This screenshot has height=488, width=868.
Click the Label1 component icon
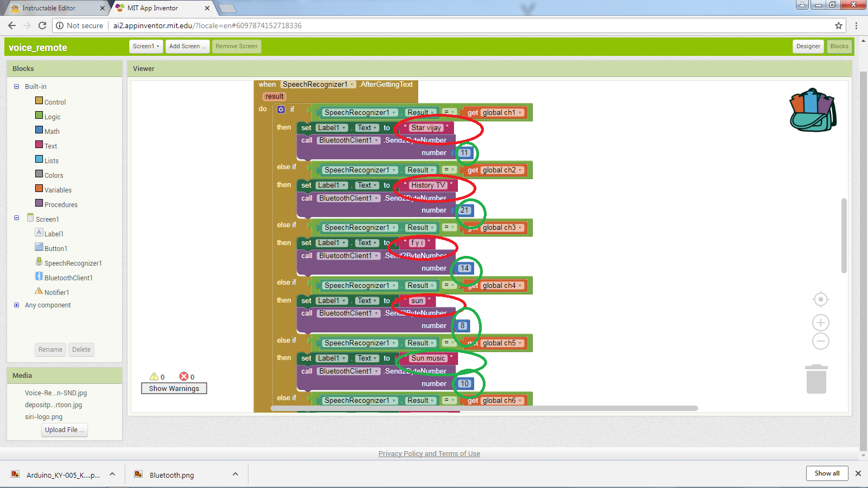point(39,232)
